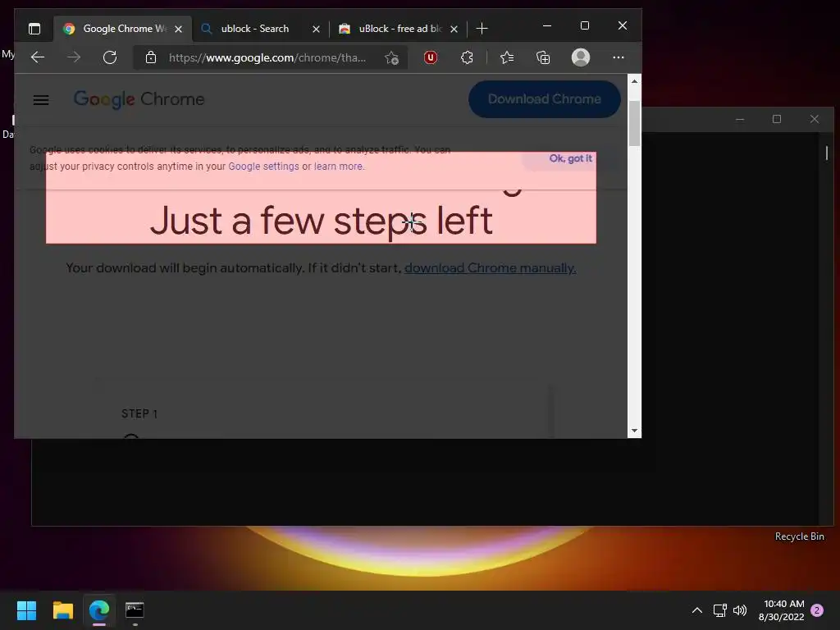The width and height of the screenshot is (840, 630).
Task: Click the Google Chrome logo
Action: pos(139,99)
